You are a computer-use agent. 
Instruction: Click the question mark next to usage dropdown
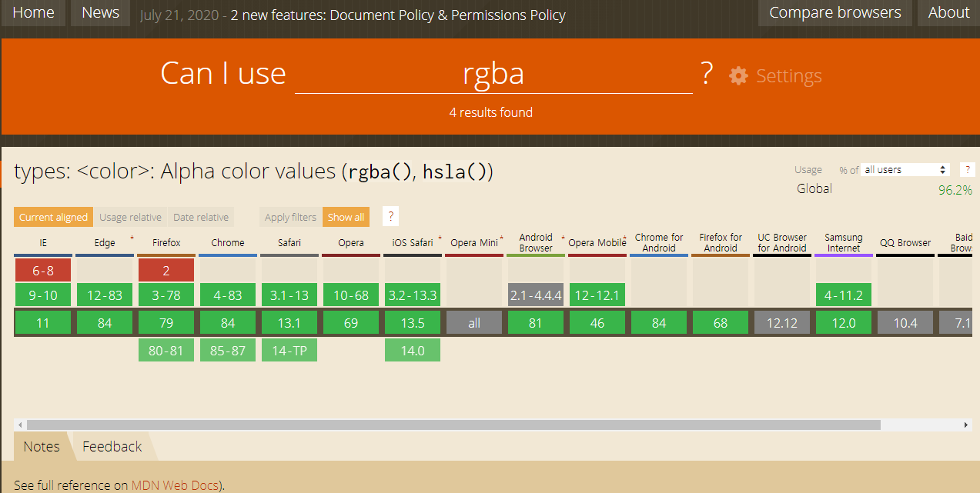pyautogui.click(x=968, y=170)
